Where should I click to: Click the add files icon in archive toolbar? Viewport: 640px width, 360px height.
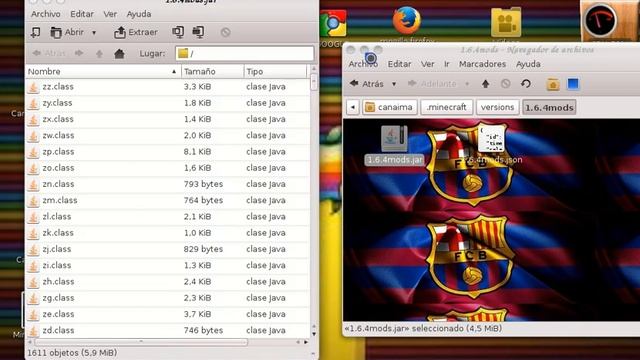178,32
